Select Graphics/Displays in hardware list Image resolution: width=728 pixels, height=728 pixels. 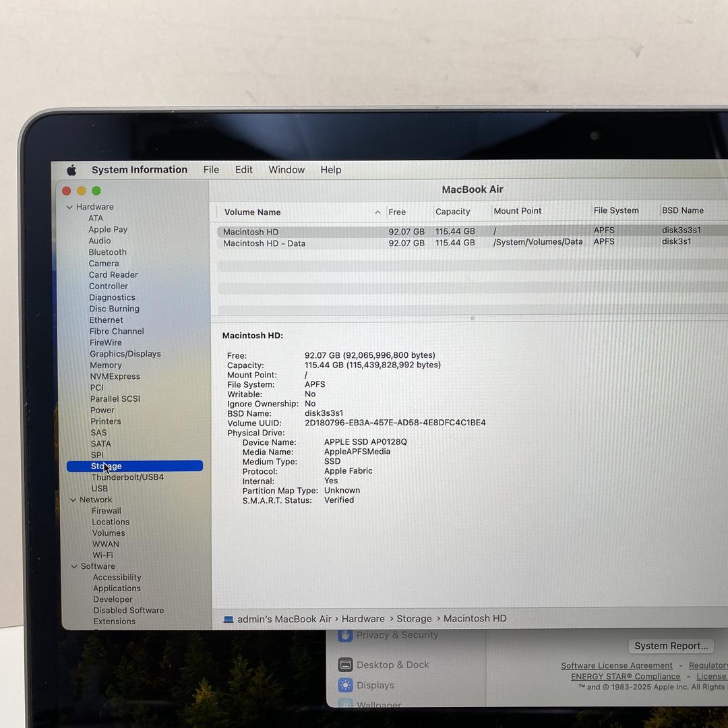coord(125,354)
